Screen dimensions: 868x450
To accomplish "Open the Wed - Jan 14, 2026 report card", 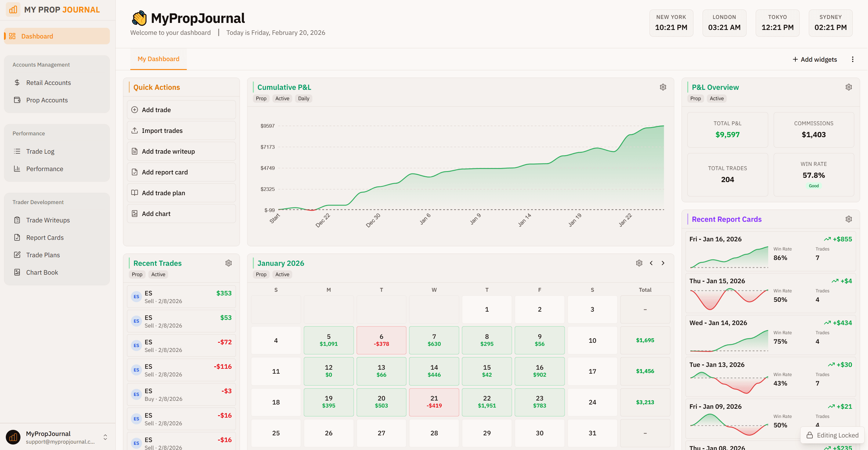I will (x=770, y=335).
